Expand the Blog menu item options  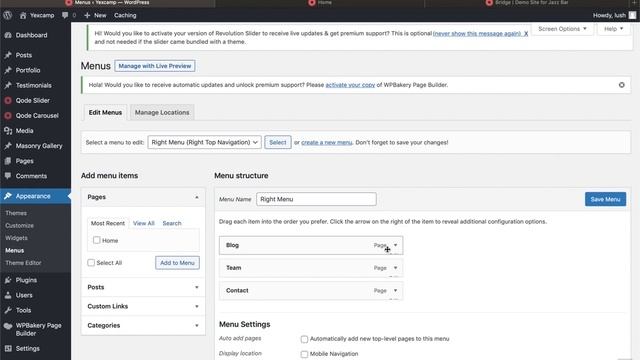pyautogui.click(x=395, y=245)
